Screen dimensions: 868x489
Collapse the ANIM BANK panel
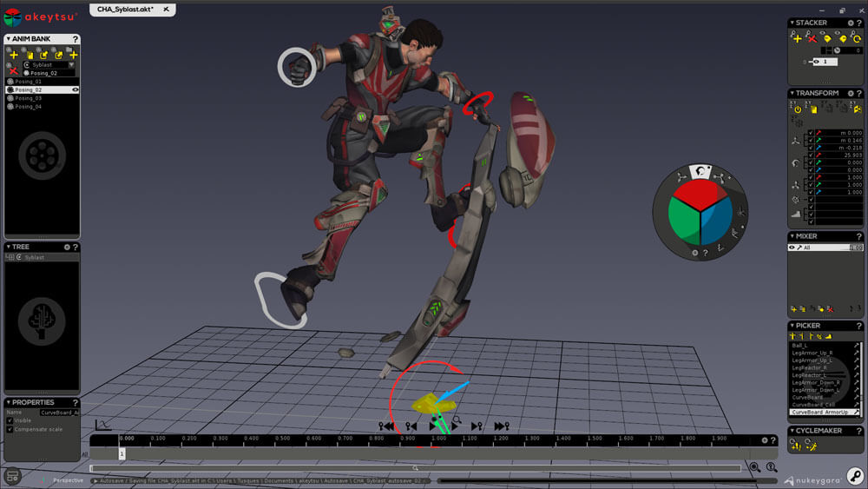tap(9, 39)
